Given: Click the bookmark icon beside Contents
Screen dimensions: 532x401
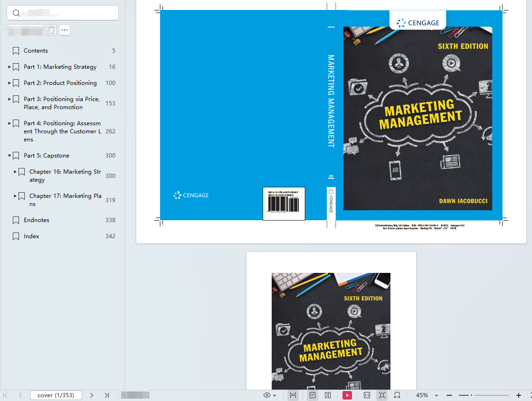Looking at the screenshot, I should click(16, 51).
